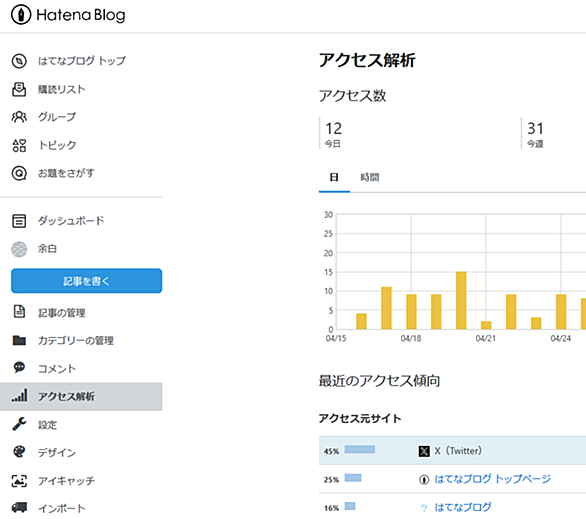Open the トピック menu item
The height and width of the screenshot is (519, 586).
[57, 145]
